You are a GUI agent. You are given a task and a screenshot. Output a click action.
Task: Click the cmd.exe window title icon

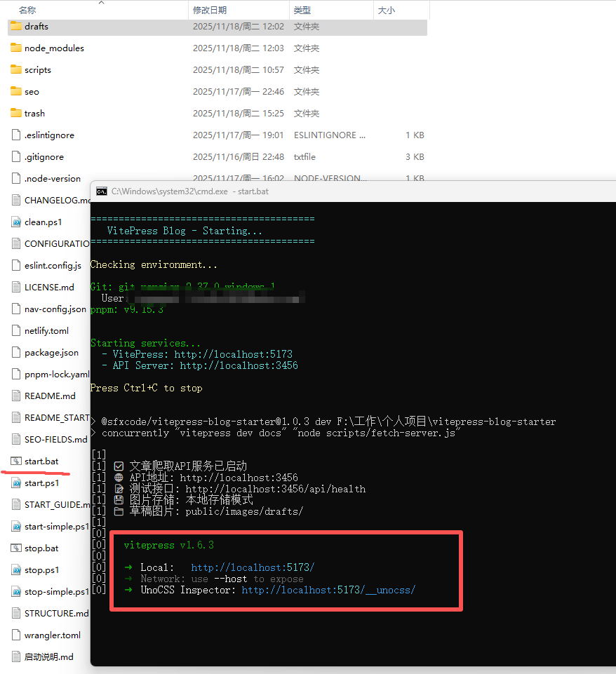click(x=102, y=191)
